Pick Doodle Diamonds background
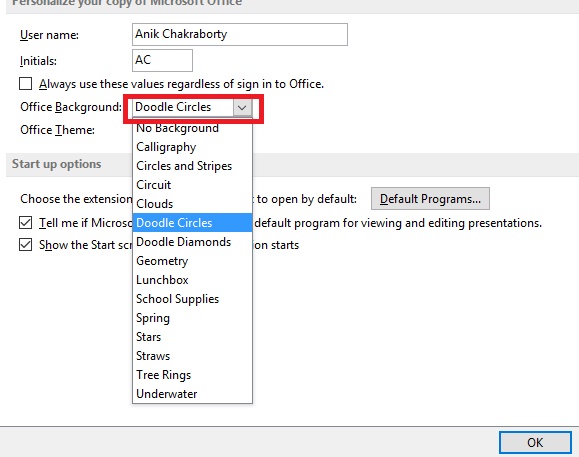This screenshot has height=457, width=579. click(192, 242)
